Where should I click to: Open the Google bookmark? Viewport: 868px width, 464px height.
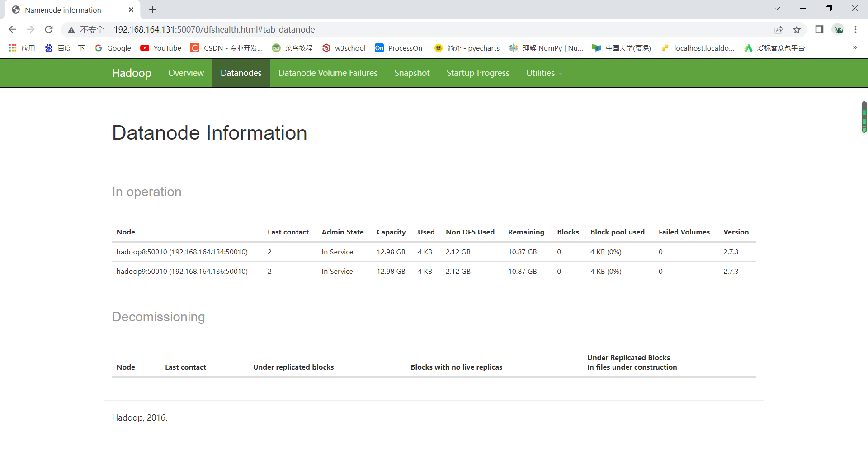(x=113, y=48)
